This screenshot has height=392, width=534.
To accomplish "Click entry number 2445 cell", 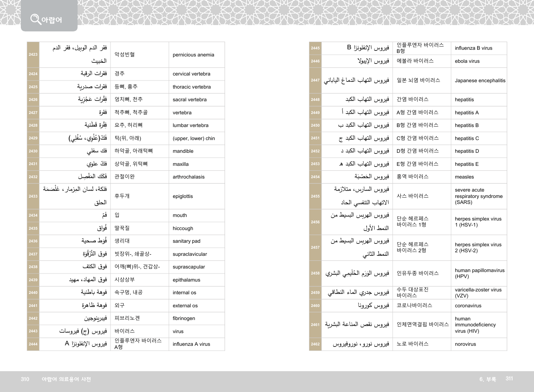I will [x=315, y=48].
